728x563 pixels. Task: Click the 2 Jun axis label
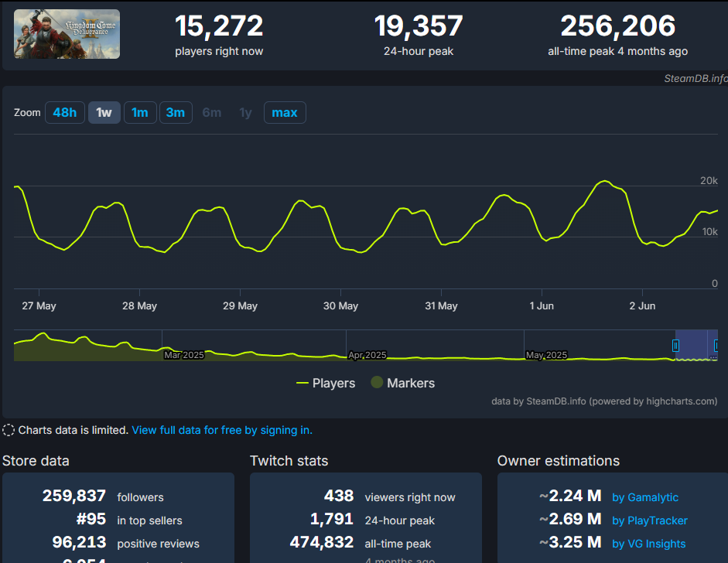[643, 306]
